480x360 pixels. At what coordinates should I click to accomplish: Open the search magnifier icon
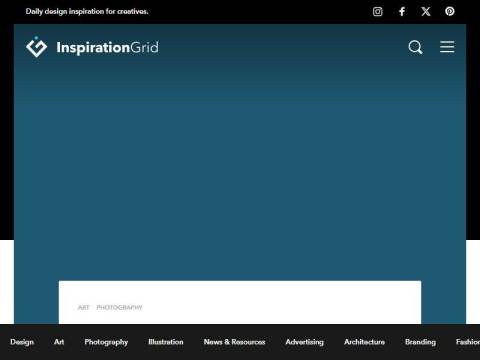(415, 47)
